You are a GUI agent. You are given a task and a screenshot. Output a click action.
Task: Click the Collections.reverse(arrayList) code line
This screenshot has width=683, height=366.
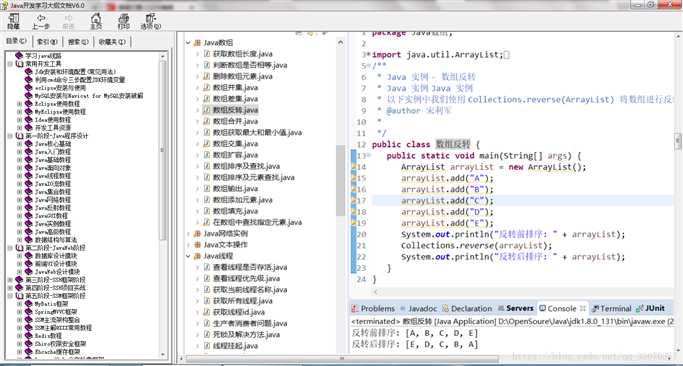[477, 246]
